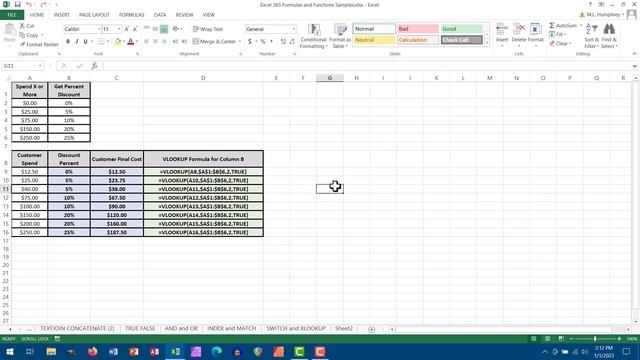Open File Explorer from taskbar

[x=51, y=351]
